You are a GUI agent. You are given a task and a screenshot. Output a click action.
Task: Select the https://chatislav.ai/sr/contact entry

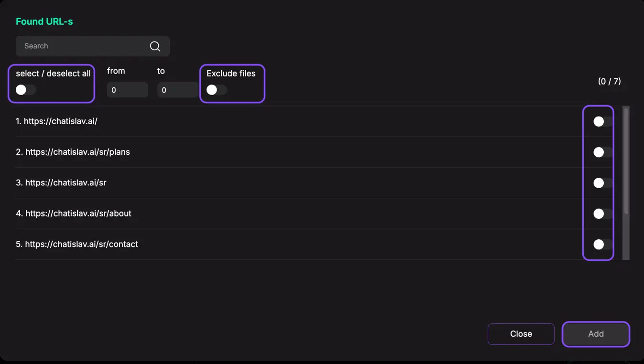[x=77, y=244]
